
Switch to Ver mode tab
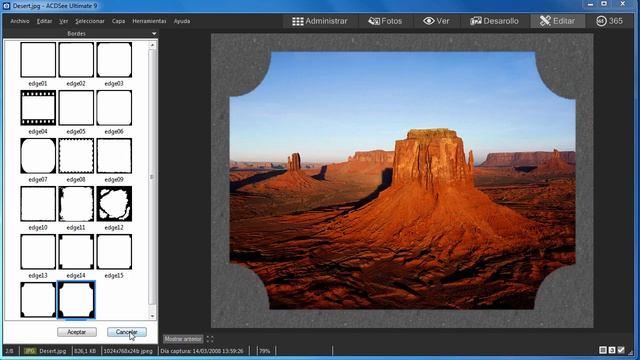tap(436, 21)
